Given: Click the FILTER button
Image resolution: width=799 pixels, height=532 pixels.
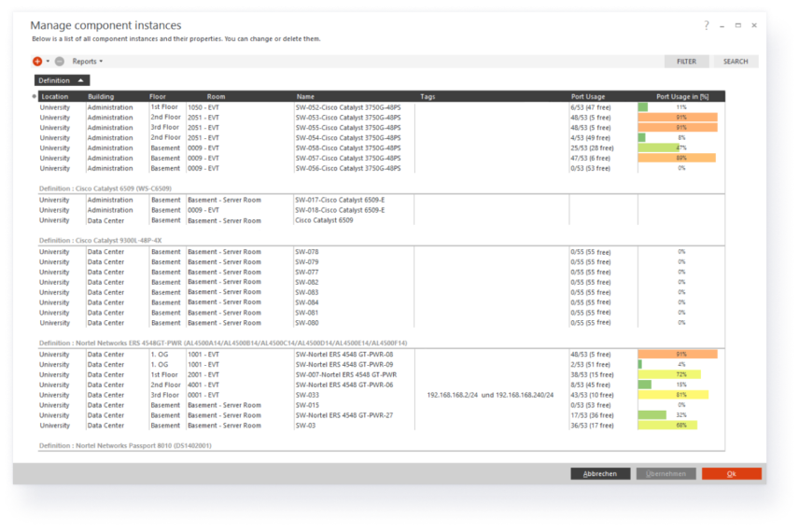Looking at the screenshot, I should click(x=686, y=62).
